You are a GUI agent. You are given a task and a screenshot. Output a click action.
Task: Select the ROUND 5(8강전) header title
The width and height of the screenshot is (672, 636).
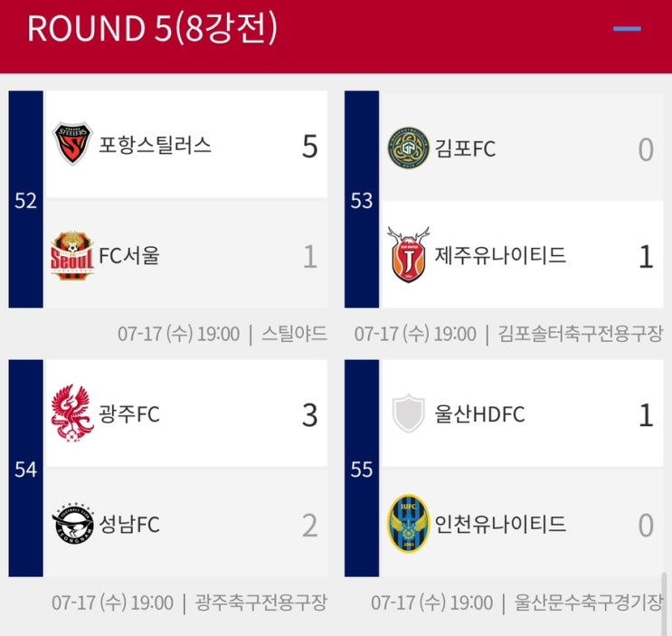tap(152, 29)
